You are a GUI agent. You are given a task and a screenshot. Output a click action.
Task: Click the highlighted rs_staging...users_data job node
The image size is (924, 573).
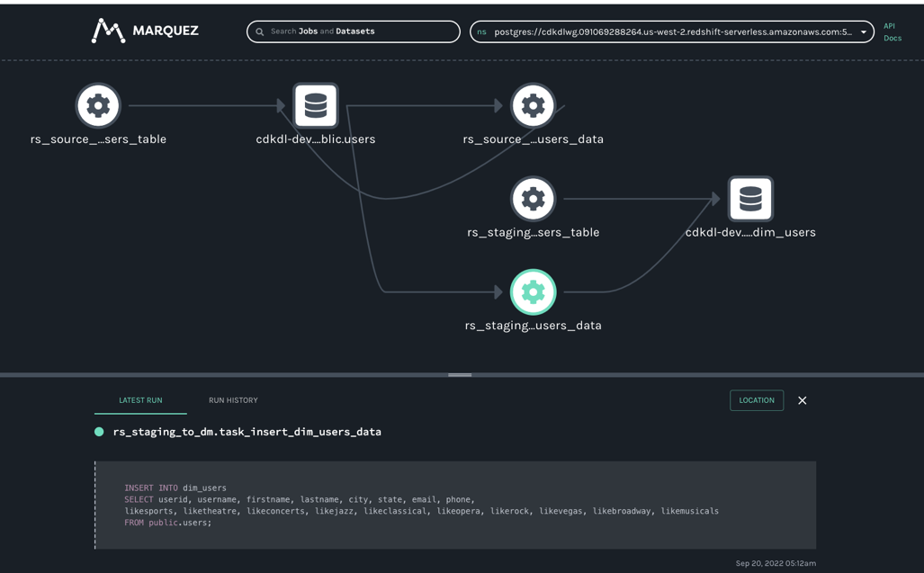click(534, 291)
